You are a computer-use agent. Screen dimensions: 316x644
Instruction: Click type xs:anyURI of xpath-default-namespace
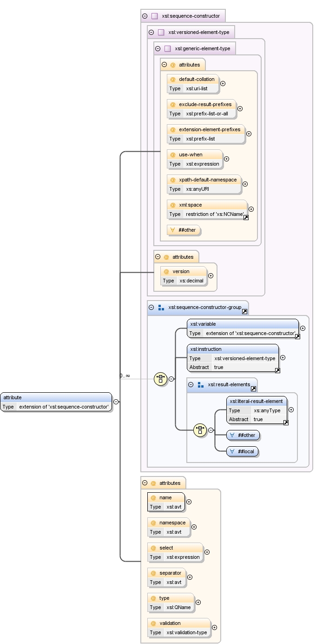pyautogui.click(x=198, y=189)
